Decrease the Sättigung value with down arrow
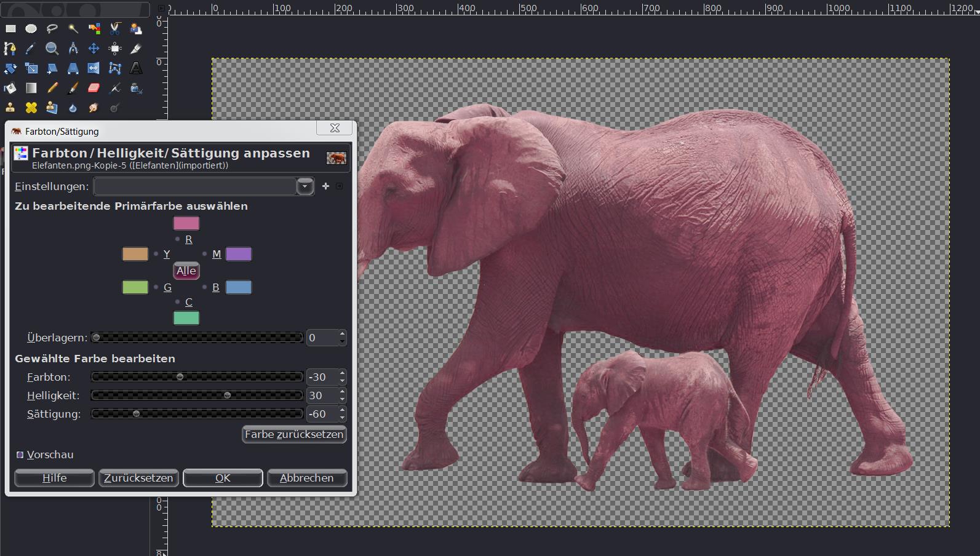This screenshot has height=556, width=980. 343,418
